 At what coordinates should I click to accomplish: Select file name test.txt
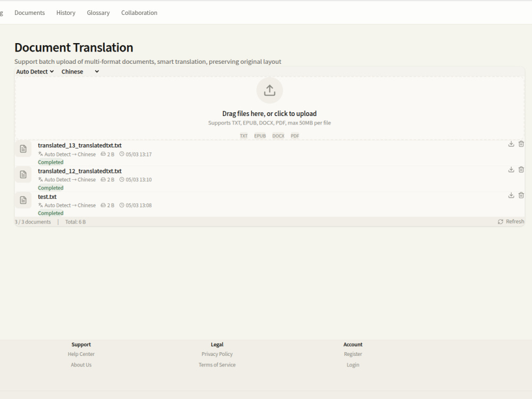[47, 197]
